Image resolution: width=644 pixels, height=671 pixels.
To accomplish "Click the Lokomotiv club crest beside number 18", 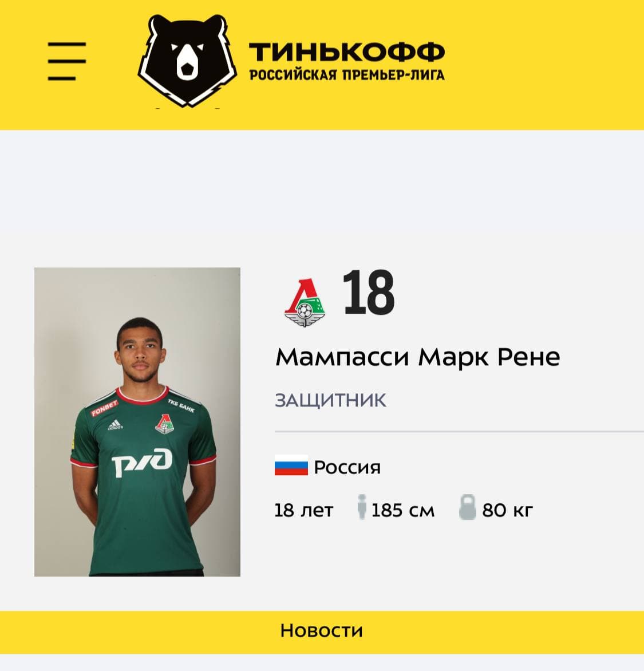I will click(305, 303).
